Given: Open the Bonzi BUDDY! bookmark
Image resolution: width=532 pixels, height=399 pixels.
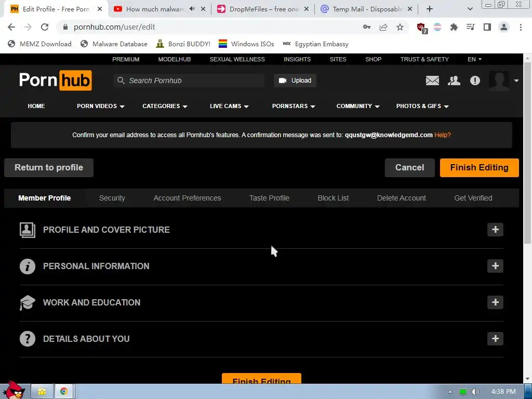Looking at the screenshot, I should coord(183,44).
